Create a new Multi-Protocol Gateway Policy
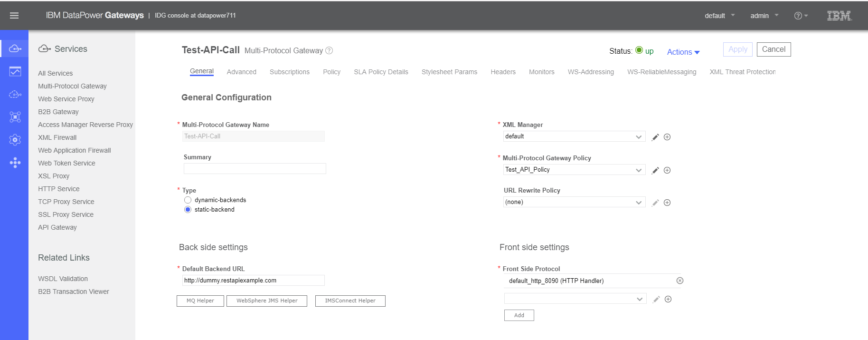868x340 pixels. (667, 170)
